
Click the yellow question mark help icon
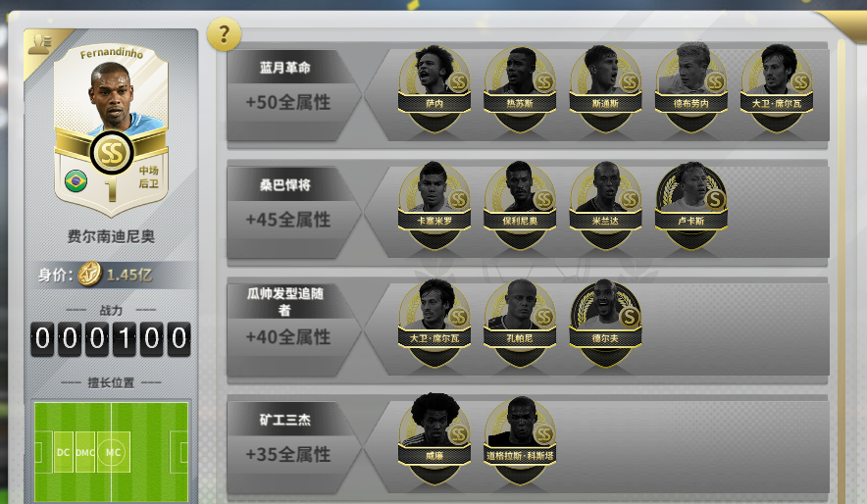(x=224, y=34)
